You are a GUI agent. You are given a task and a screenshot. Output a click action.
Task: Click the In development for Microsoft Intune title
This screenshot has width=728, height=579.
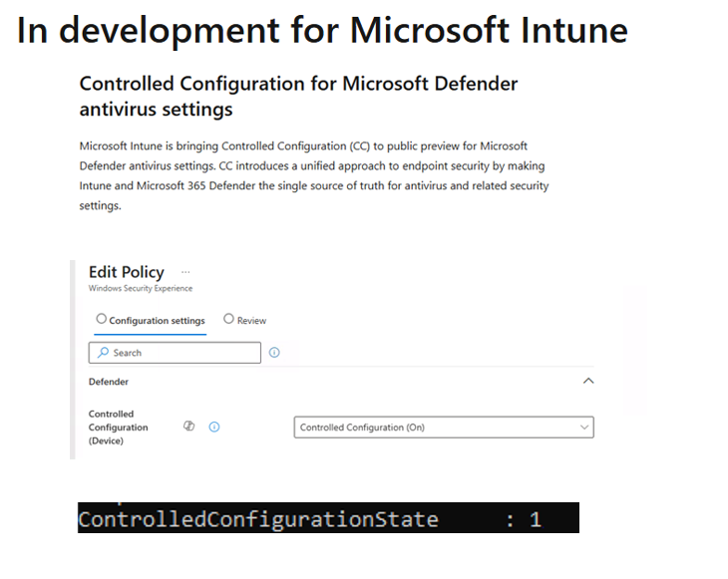click(x=322, y=31)
